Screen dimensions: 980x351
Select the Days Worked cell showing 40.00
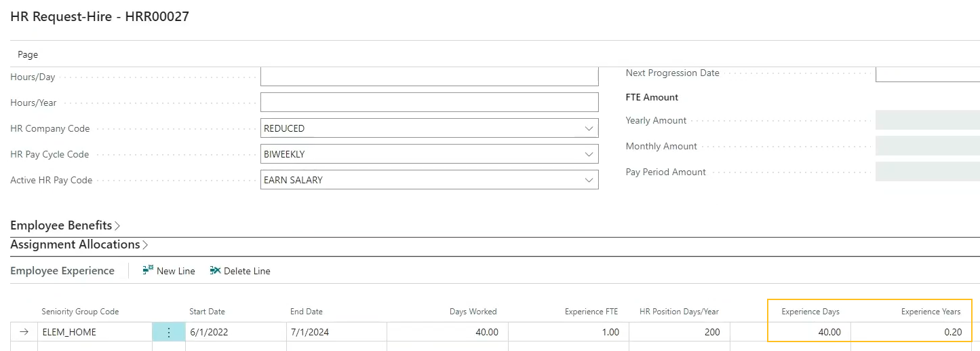[x=448, y=332]
